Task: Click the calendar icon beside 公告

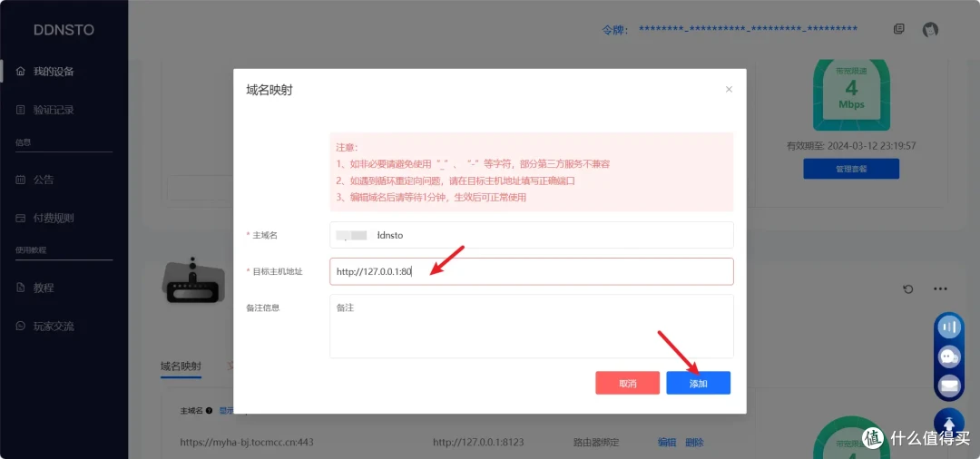Action: [x=21, y=180]
